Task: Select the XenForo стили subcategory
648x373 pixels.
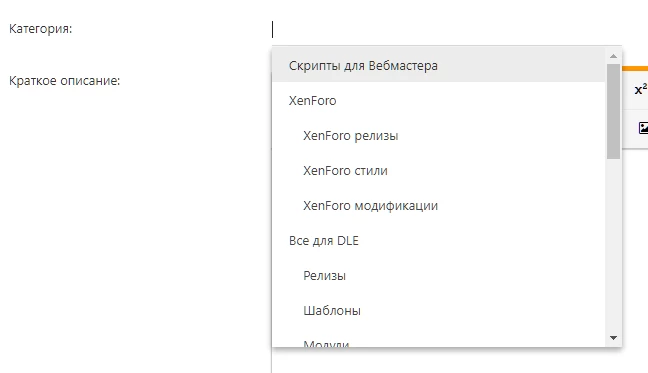Action: 438,171
